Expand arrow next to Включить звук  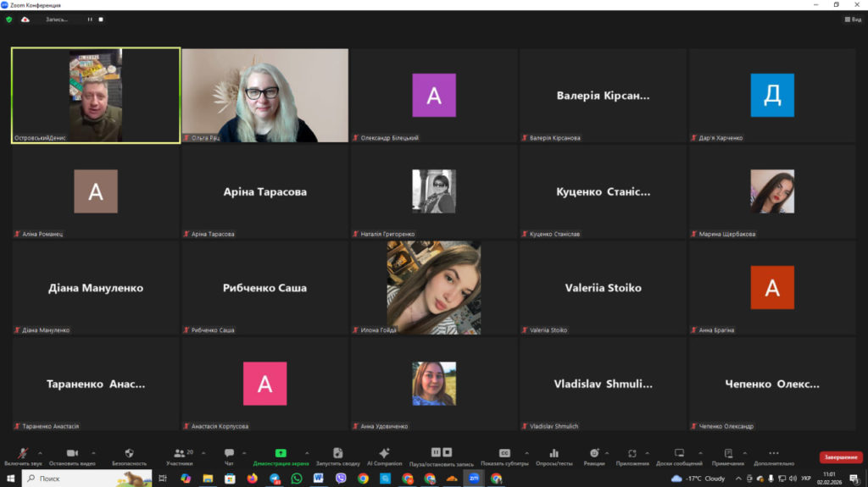pos(40,452)
